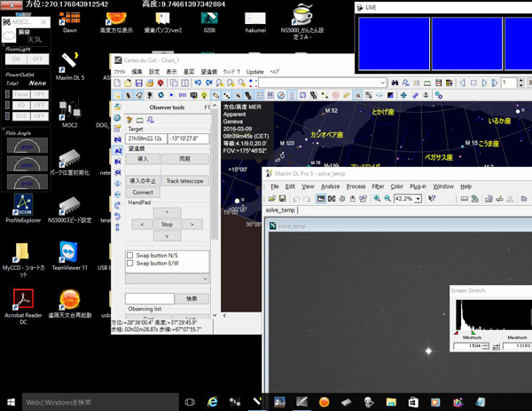Turn RoomLight OFF in MOC2 panel

tap(37, 59)
